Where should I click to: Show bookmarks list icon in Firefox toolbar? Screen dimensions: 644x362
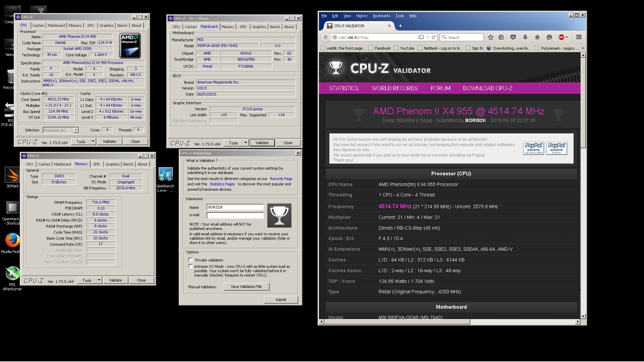501,37
